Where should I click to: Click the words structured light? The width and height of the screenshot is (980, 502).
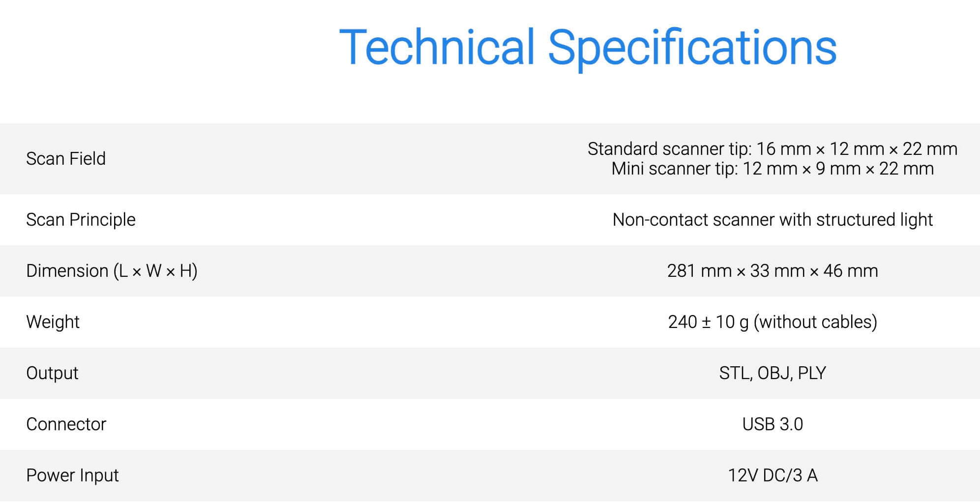pyautogui.click(x=874, y=220)
